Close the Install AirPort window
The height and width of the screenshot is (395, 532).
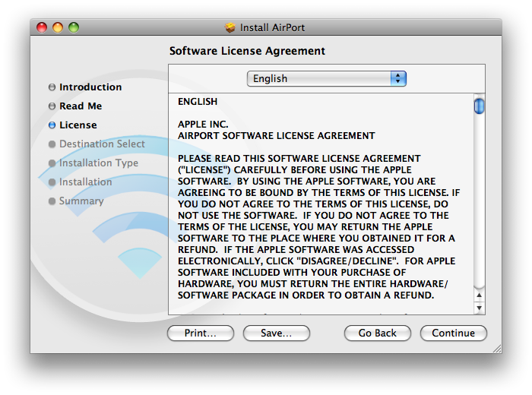[42, 27]
